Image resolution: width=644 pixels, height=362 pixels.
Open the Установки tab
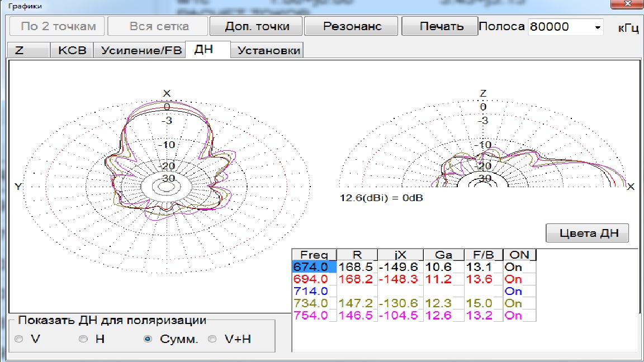[x=269, y=50]
